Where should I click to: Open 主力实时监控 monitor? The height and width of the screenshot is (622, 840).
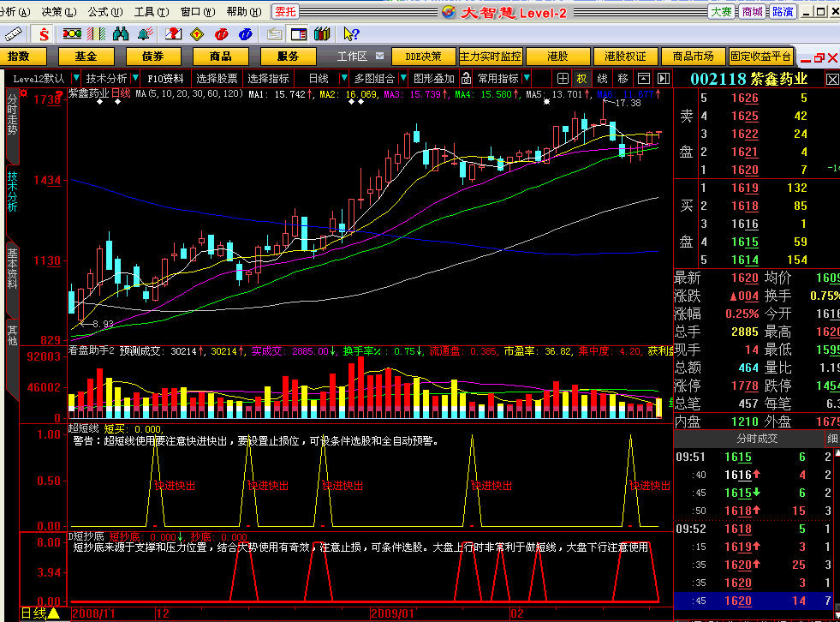click(490, 57)
